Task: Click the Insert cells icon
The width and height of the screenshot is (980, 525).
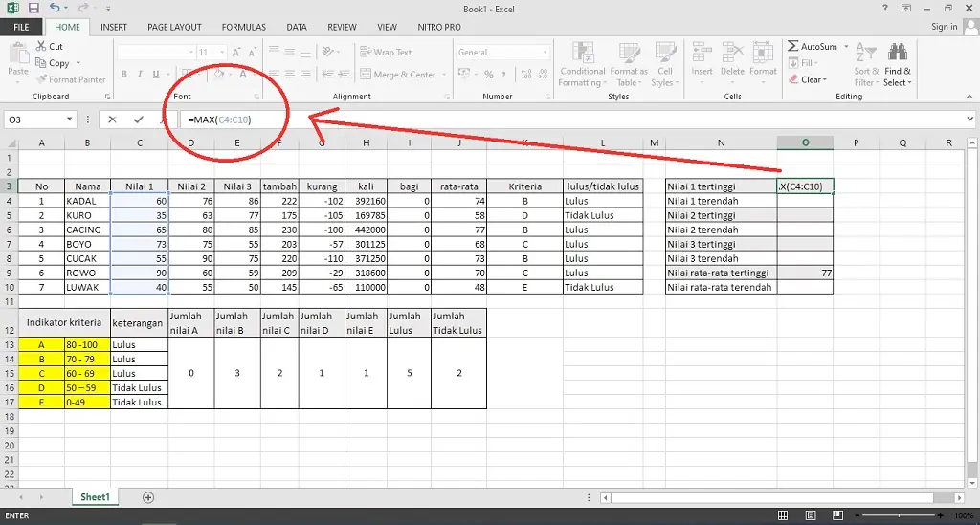Action: [702, 52]
